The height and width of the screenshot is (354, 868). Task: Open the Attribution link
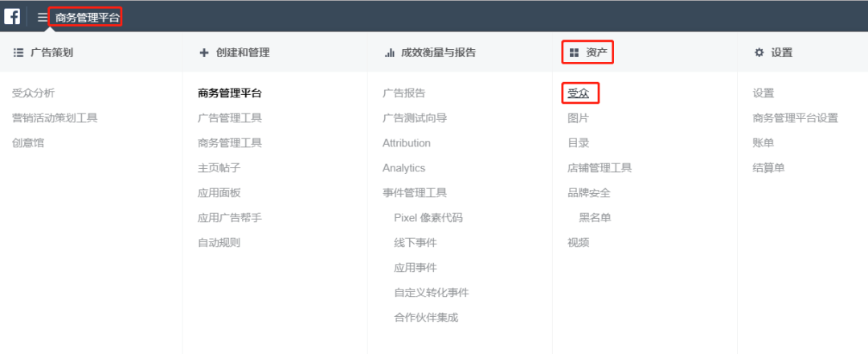click(x=407, y=143)
